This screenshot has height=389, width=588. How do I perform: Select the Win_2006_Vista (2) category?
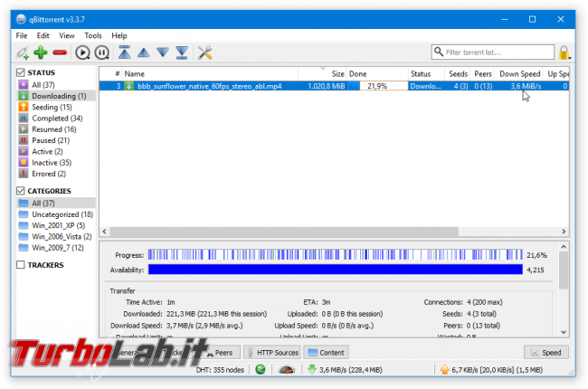click(x=56, y=236)
